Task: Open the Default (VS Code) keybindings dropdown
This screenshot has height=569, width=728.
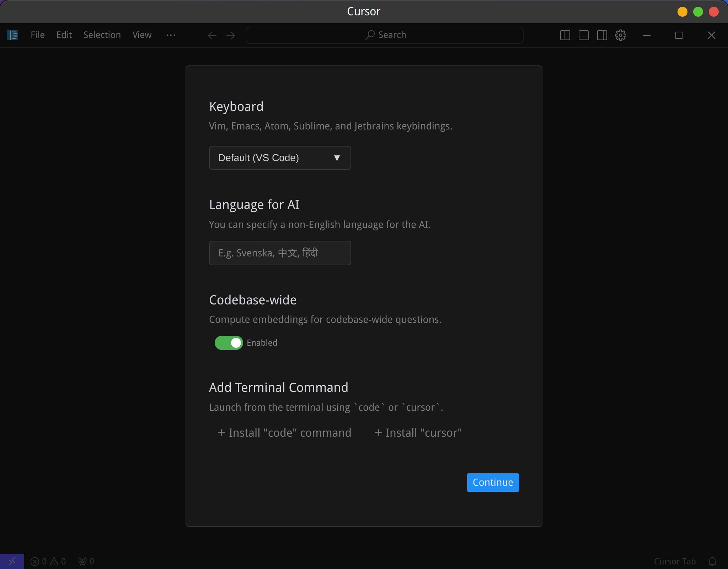Action: coord(280,158)
